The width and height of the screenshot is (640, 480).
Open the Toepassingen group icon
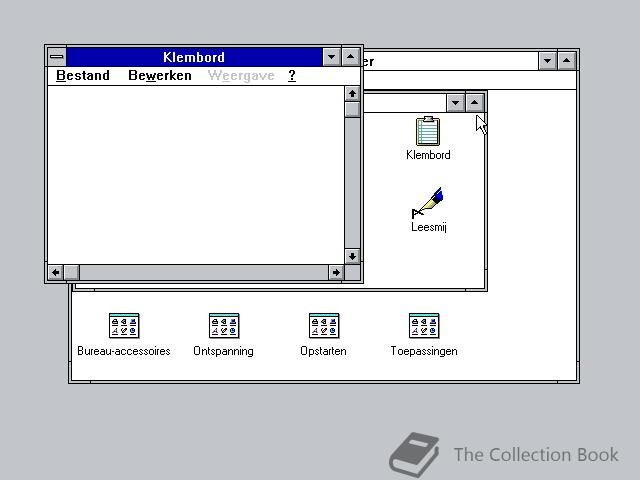tap(424, 326)
